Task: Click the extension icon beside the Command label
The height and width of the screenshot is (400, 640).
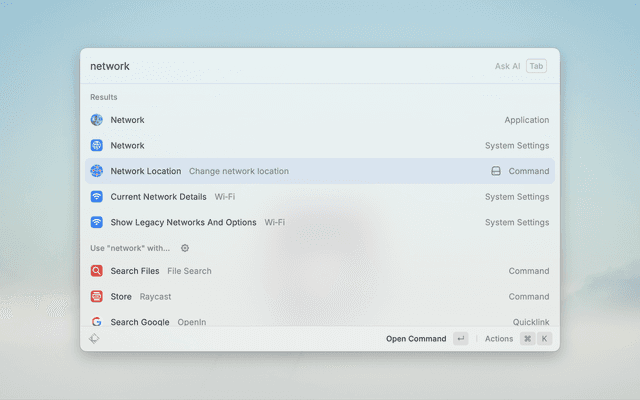Action: click(x=495, y=171)
